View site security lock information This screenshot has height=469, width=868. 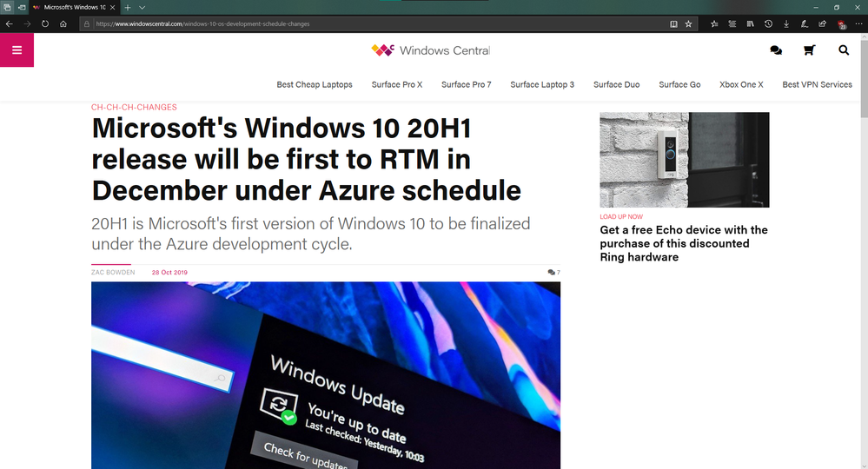(x=87, y=23)
